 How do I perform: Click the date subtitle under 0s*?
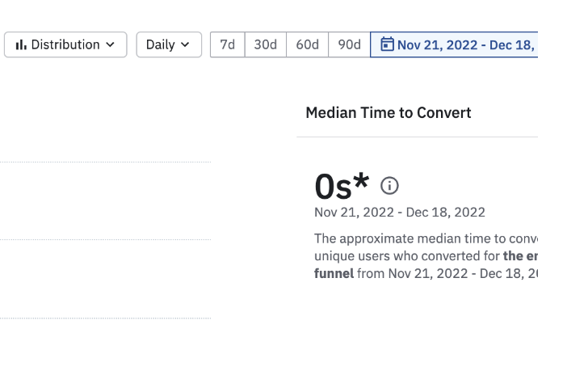pos(400,213)
